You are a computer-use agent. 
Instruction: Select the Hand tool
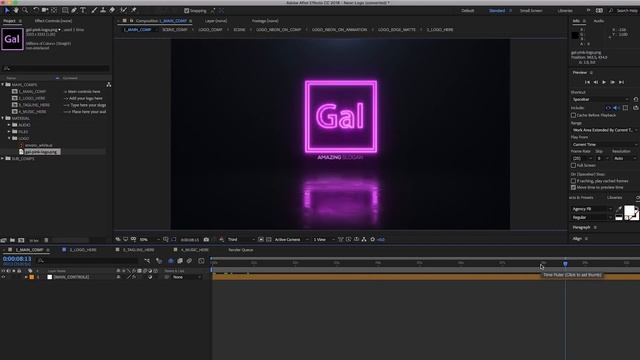click(16, 10)
